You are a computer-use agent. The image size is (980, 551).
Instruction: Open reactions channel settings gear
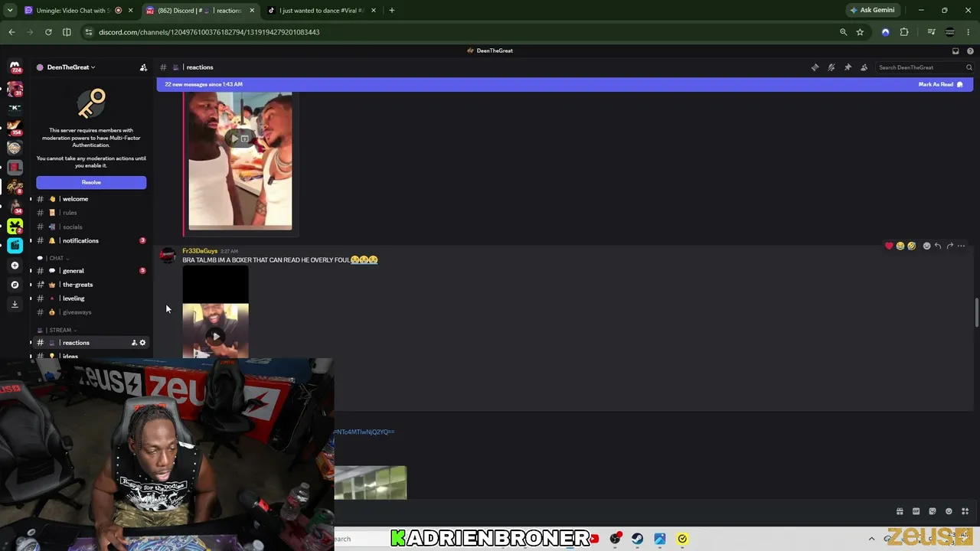click(142, 343)
